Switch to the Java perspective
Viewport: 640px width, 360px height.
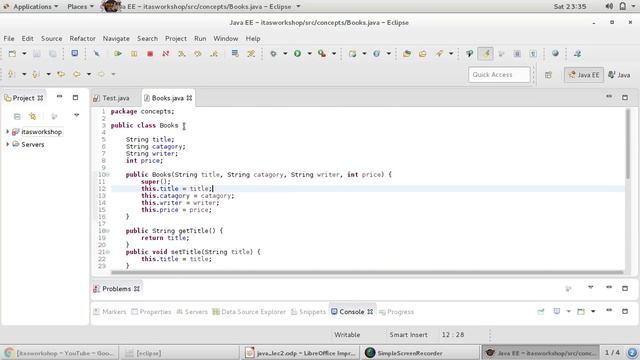click(619, 75)
